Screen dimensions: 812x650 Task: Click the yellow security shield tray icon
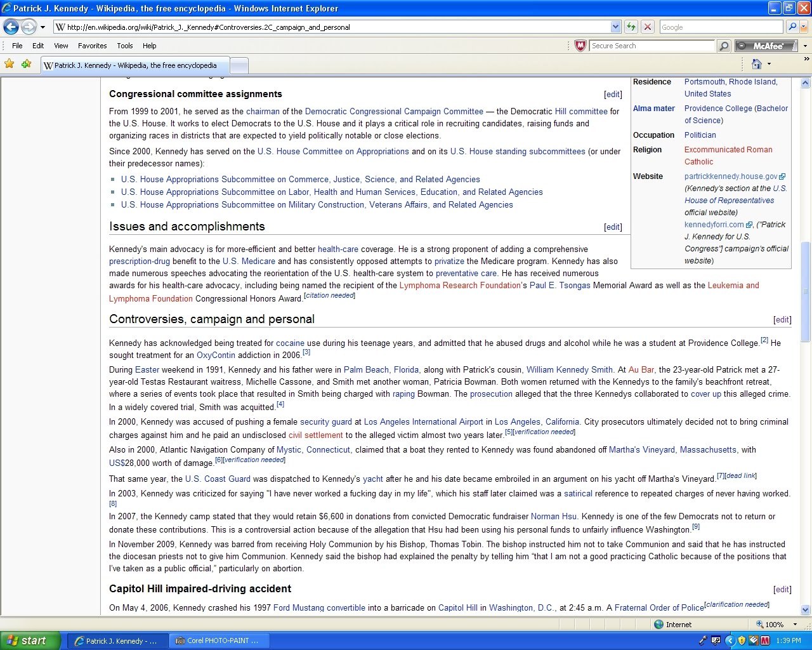click(x=742, y=640)
